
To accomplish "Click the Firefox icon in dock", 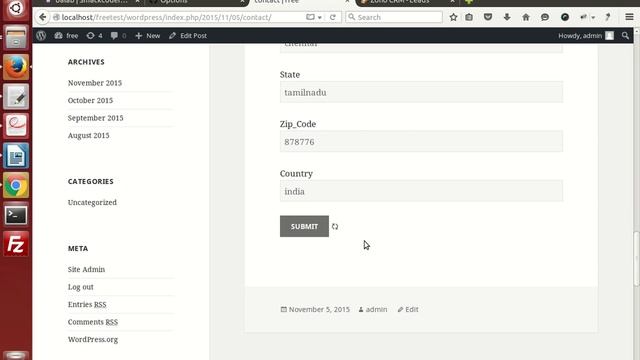I will click(16, 67).
